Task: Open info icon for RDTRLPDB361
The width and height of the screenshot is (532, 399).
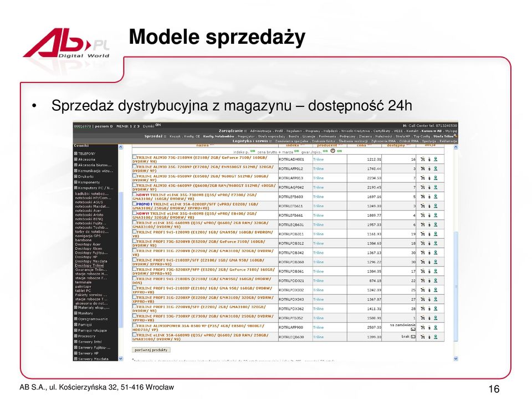Action: [429, 272]
